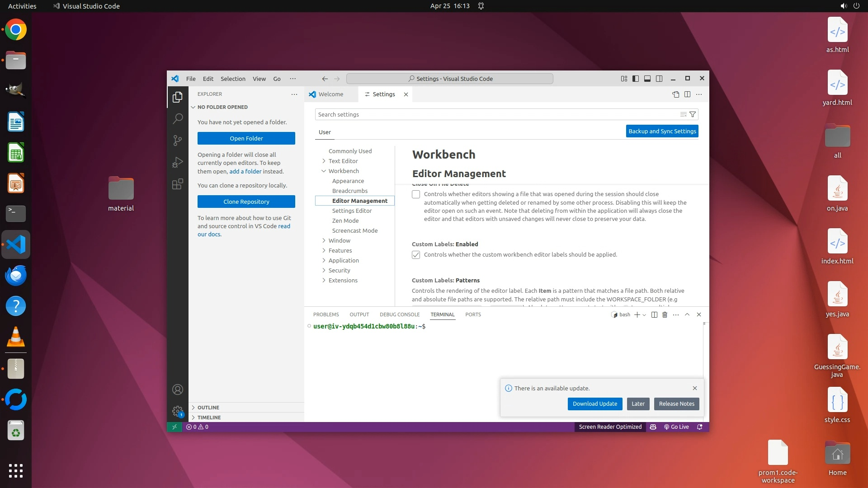Screen dimensions: 868x488
Task: Open the Extensions view
Action: [178, 184]
